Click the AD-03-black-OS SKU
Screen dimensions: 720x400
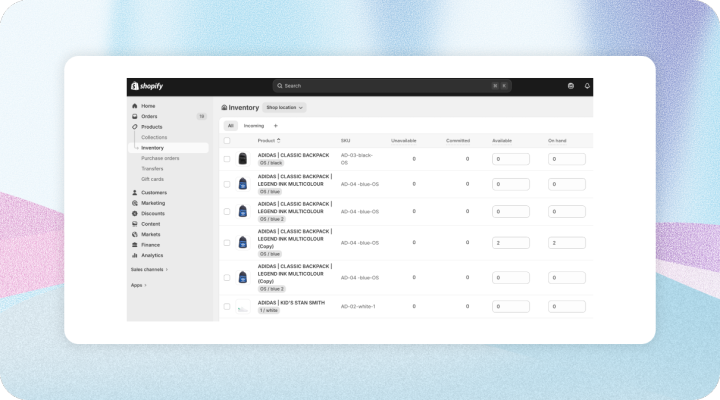357,159
